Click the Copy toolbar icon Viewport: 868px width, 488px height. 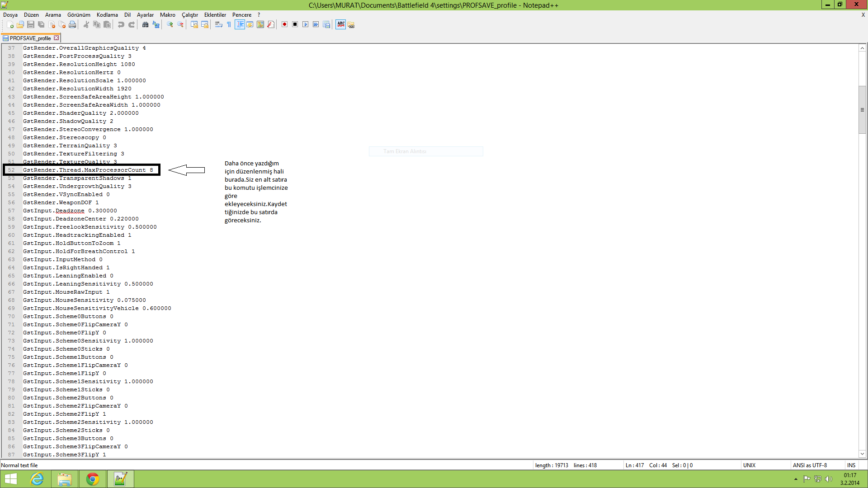96,24
